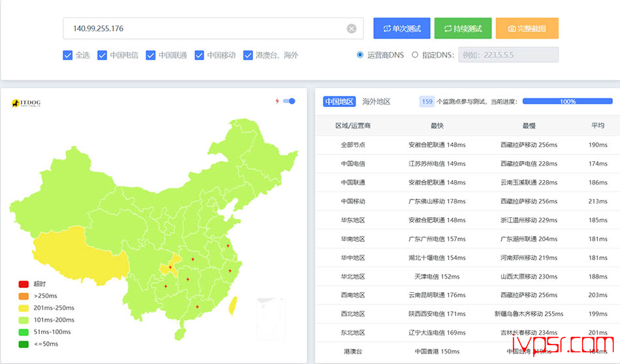Select the 中国联通 table row label
This screenshot has height=364, width=620.
pyautogui.click(x=352, y=182)
